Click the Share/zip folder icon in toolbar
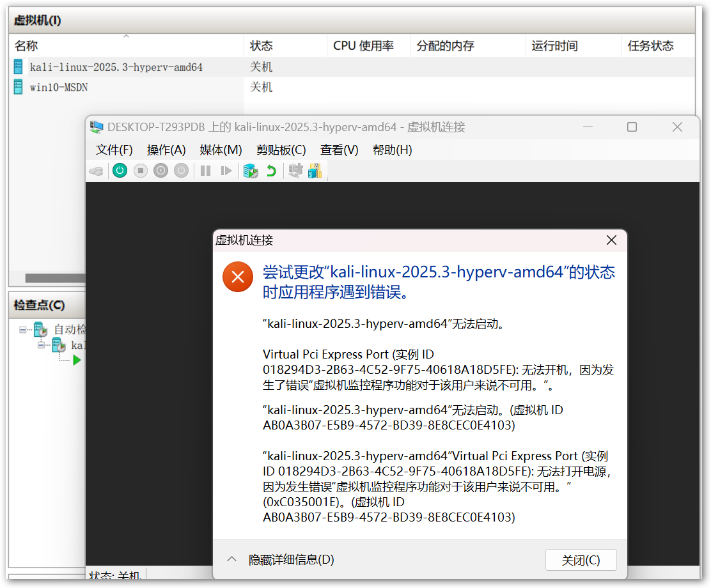The height and width of the screenshot is (588, 711). coord(315,171)
